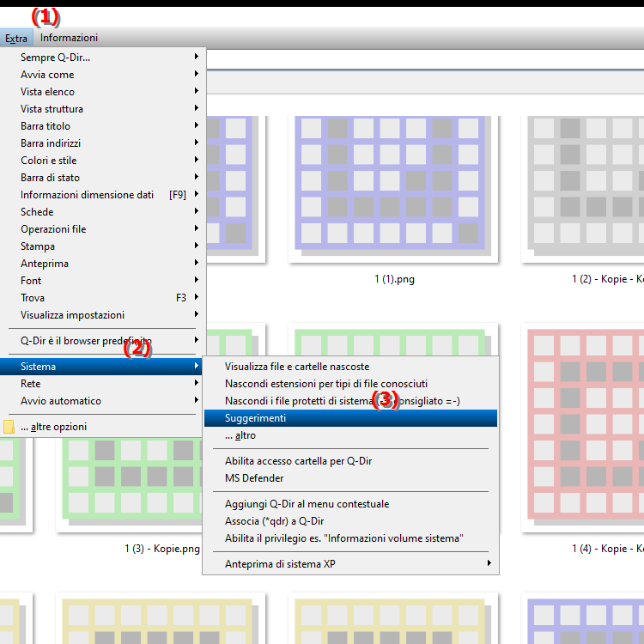Open Trova F3 entry

tap(103, 298)
